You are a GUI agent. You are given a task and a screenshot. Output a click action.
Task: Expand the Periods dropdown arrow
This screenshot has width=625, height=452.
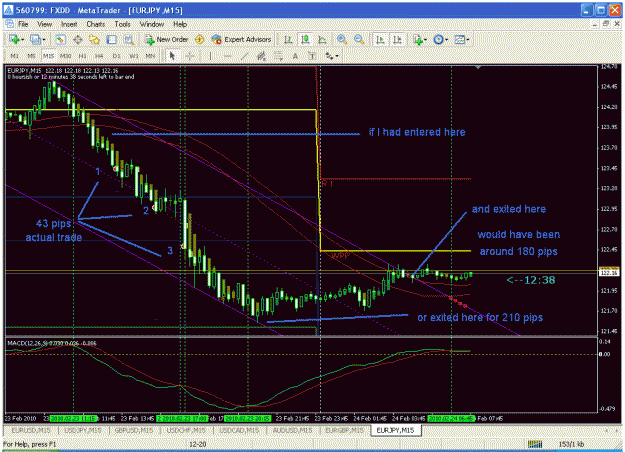point(447,39)
